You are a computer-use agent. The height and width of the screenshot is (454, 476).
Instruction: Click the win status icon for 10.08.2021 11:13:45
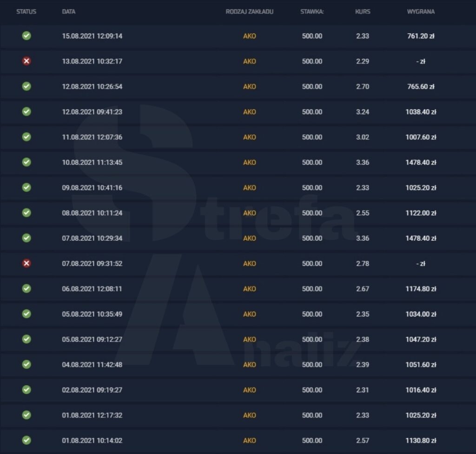coord(26,162)
